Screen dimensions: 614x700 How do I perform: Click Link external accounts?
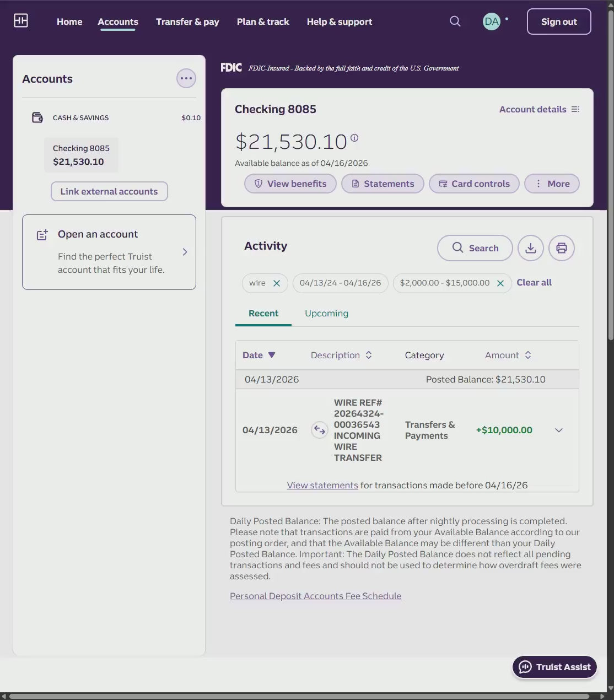(x=109, y=191)
